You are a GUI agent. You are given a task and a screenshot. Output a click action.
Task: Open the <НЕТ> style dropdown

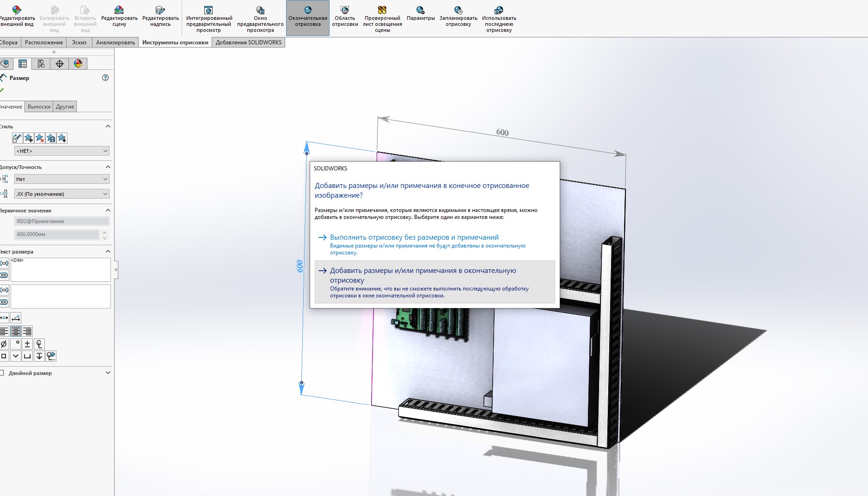tap(62, 151)
